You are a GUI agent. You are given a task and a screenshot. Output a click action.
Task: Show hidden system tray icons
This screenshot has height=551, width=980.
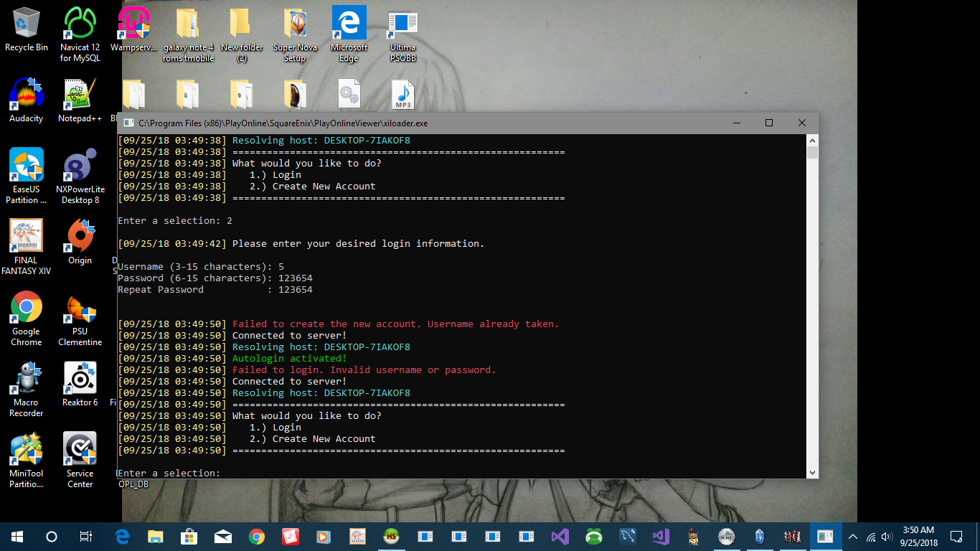[x=853, y=537]
